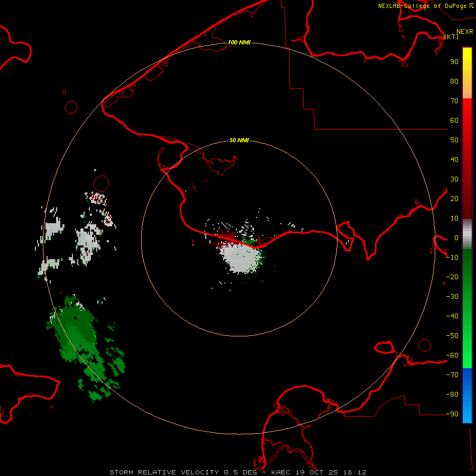Image resolution: width=476 pixels, height=476 pixels.
Task: Click the "-60" value on the velocity scale
Action: pos(452,355)
